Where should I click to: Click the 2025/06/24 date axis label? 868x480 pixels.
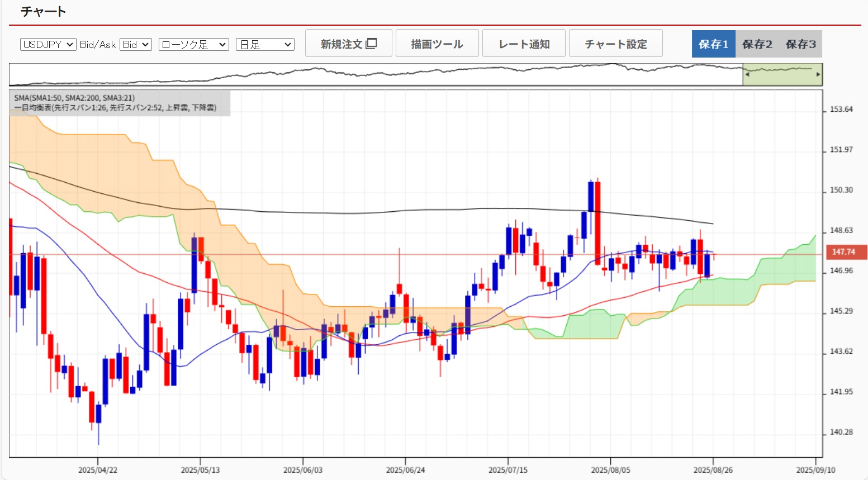[405, 470]
